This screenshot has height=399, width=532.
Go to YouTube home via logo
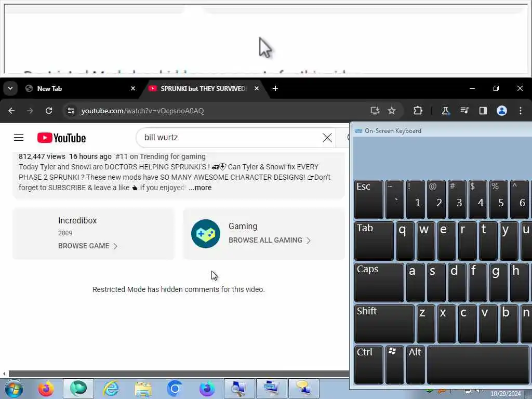coord(61,138)
